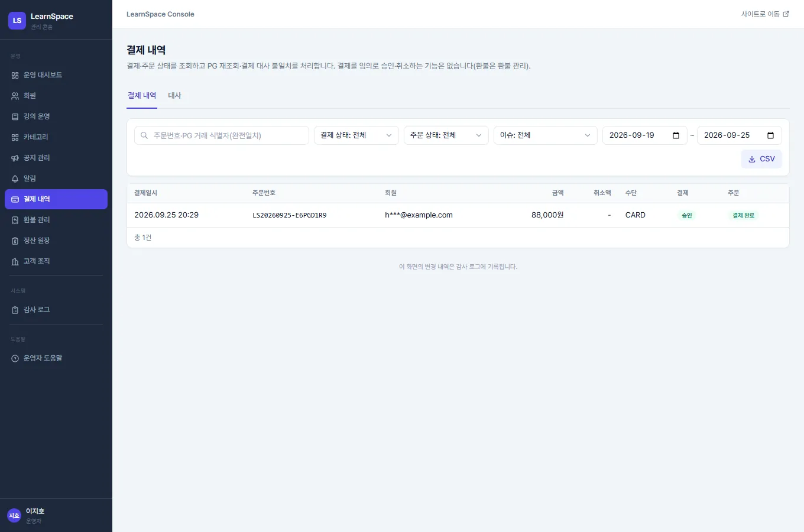Open calendar picker on 2026-09-25 date

pos(770,135)
